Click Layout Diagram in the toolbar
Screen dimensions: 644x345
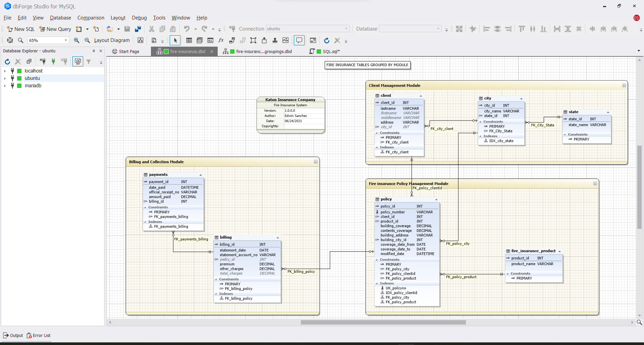(112, 40)
